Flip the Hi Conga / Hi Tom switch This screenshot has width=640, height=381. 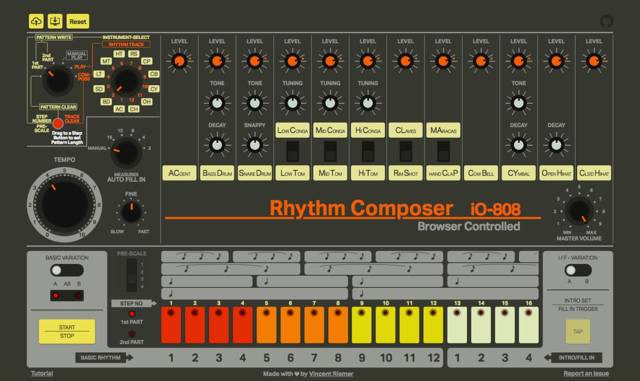368,151
